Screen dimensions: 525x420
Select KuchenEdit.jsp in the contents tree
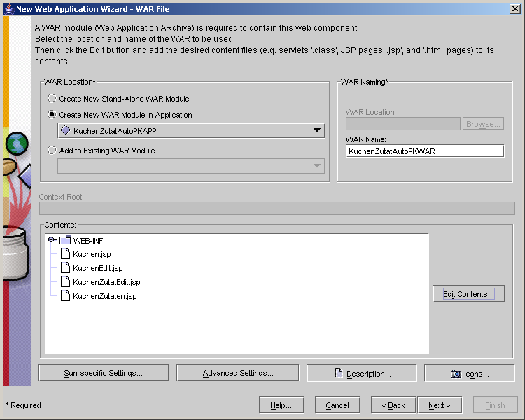tap(98, 268)
